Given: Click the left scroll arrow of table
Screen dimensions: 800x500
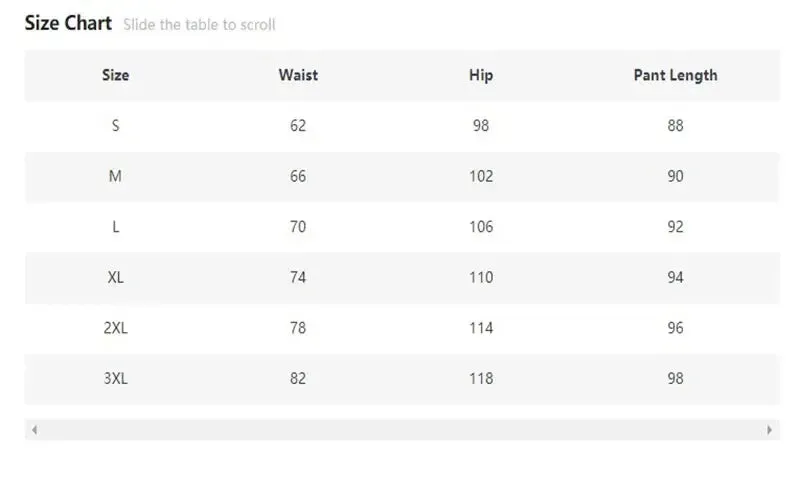Looking at the screenshot, I should click(34, 430).
